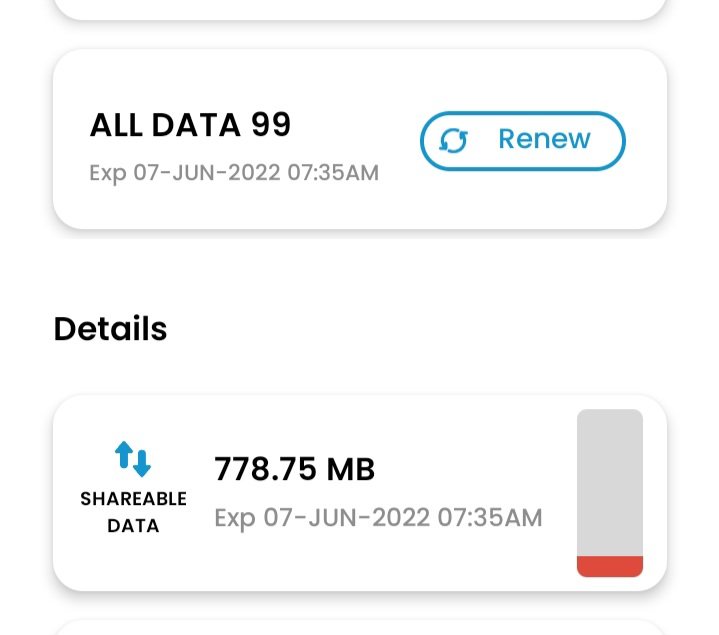Select the ALL DATA 99 plan title

190,125
